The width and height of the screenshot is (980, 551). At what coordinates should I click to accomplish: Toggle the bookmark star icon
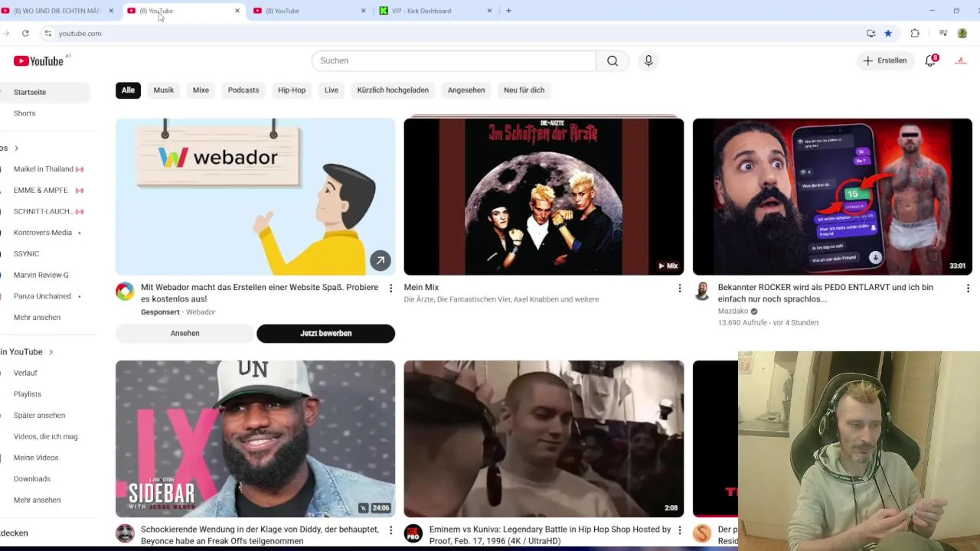[x=888, y=34]
